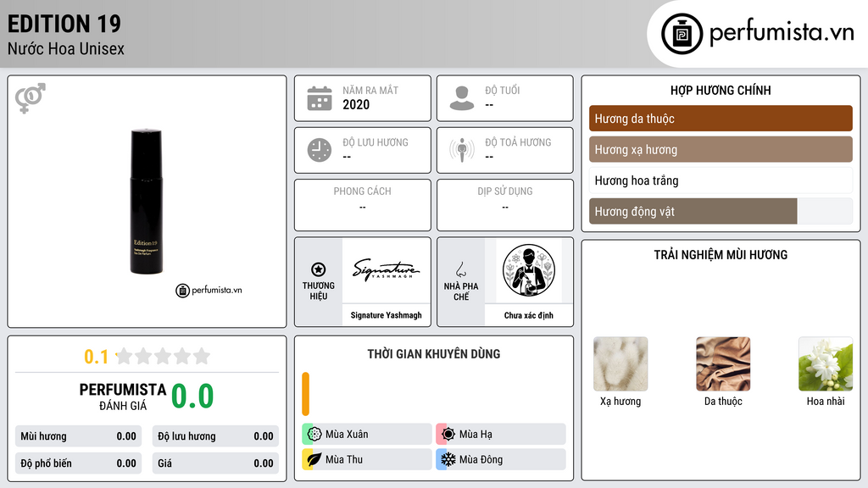Viewport: 868px width, 488px height.
Task: Click the Hương xạ hương accord bar
Action: tap(721, 149)
